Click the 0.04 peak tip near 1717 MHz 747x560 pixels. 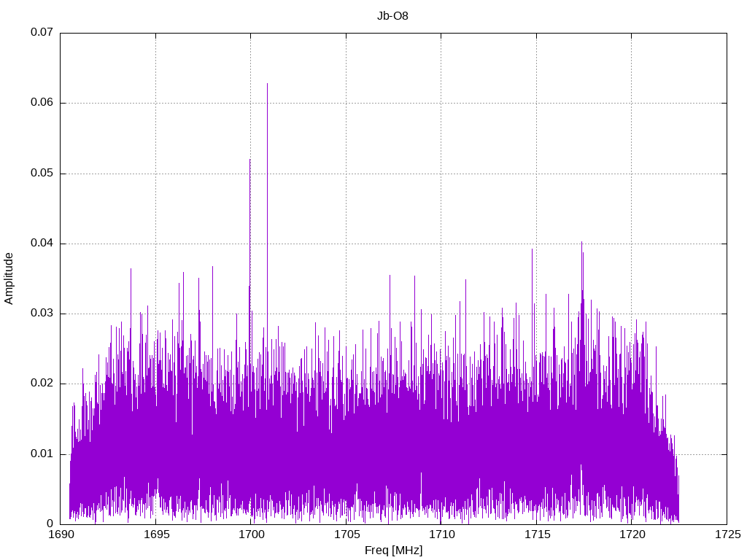[581, 243]
